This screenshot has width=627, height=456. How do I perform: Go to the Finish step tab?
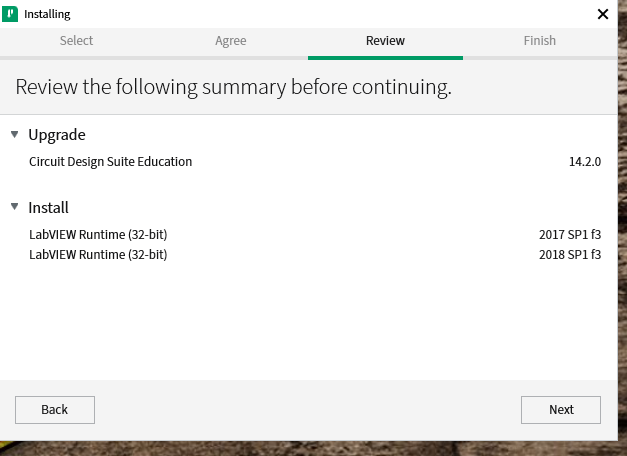(x=540, y=41)
